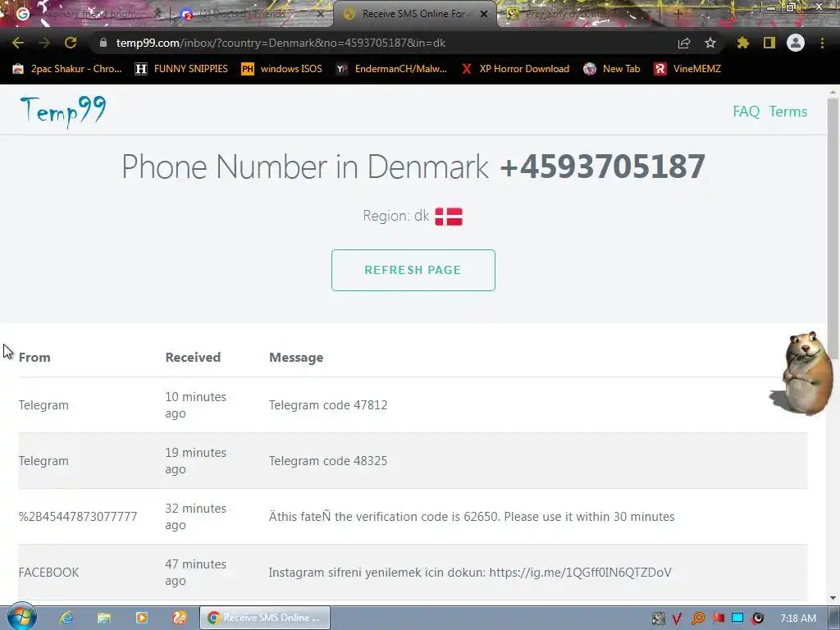Open the media player taskbar icon
Screen dimensions: 840x630
[142, 618]
